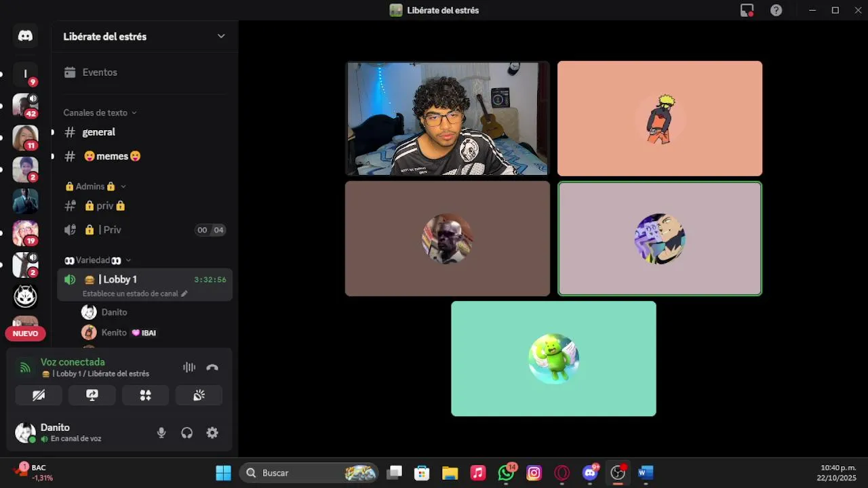Open the Eventos section
The image size is (868, 488).
click(144, 73)
